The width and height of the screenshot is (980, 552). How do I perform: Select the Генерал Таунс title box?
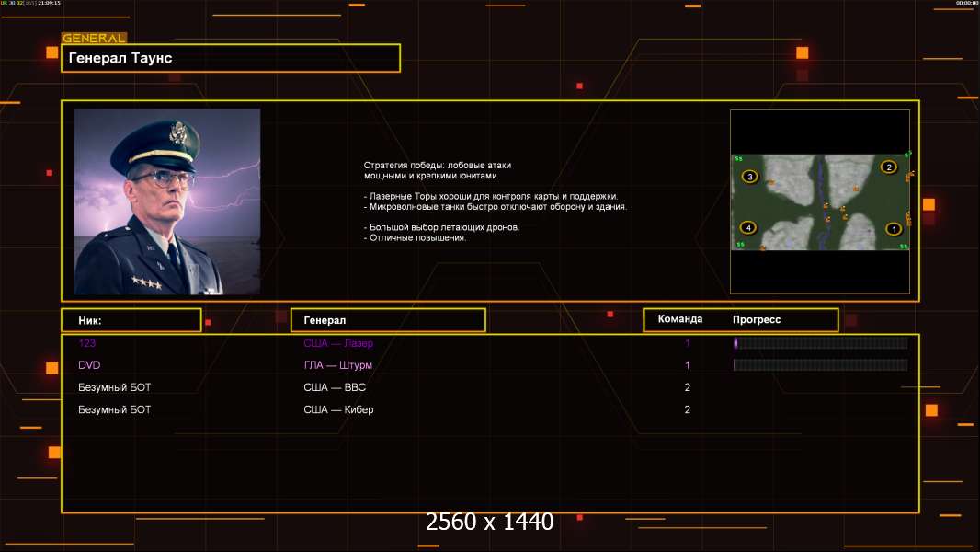point(231,58)
